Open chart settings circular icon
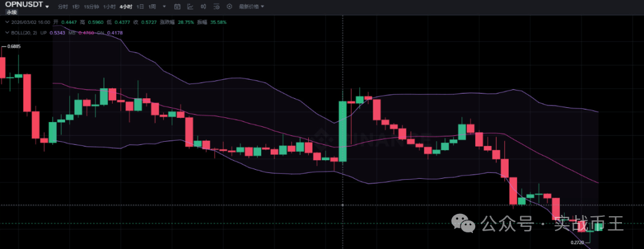Image resolution: width=644 pixels, height=249 pixels. click(x=230, y=7)
